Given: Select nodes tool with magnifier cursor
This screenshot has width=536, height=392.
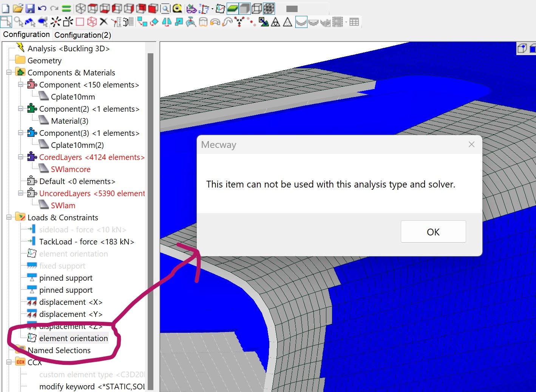Looking at the screenshot, I should (x=19, y=22).
